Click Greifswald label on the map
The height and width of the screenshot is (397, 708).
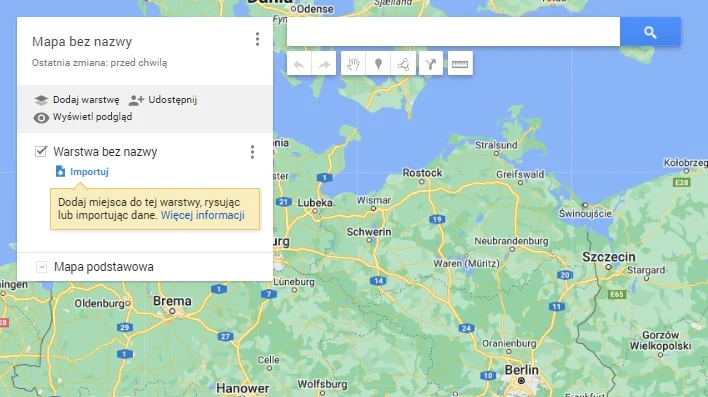pos(520,174)
